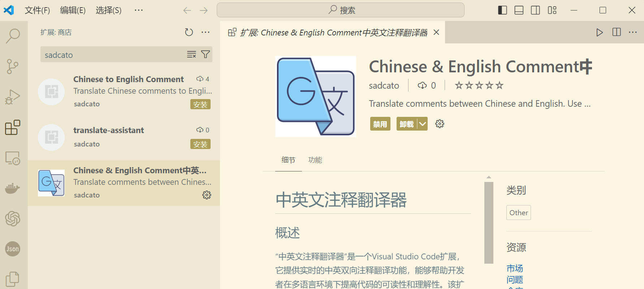Toggle the secondary side bar
Screen dimensions: 644x289
(x=536, y=10)
